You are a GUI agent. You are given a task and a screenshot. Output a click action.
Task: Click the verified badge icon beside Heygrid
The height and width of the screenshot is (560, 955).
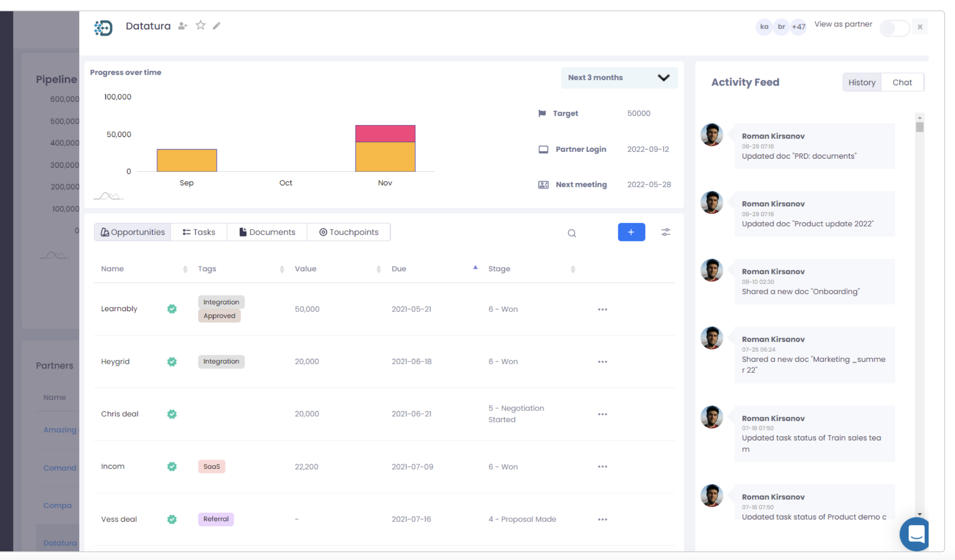172,362
